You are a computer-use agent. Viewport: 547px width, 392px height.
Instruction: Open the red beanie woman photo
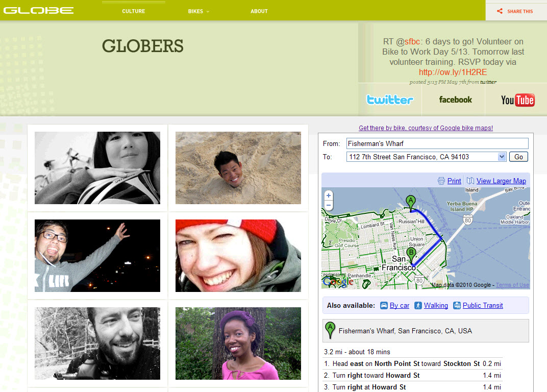238,256
